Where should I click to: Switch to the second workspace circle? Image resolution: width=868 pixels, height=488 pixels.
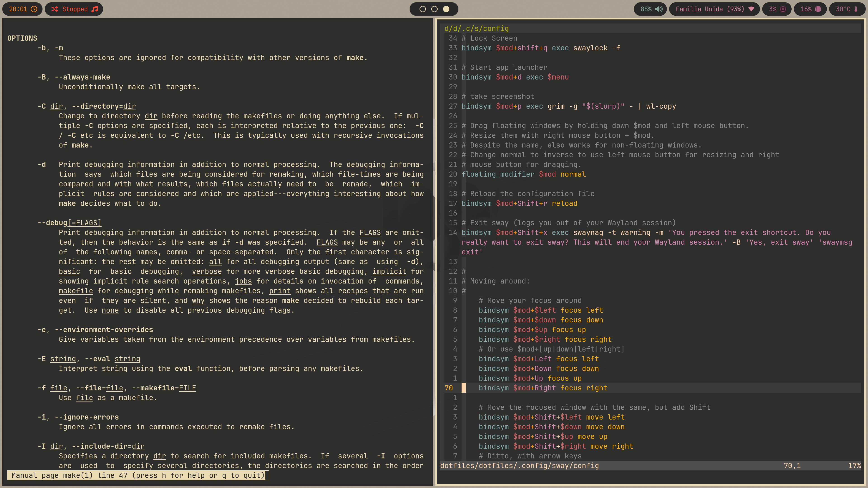[434, 9]
